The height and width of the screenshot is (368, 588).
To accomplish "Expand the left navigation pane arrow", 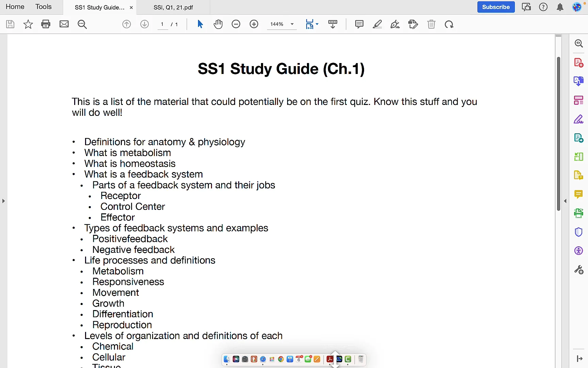I will 3,201.
